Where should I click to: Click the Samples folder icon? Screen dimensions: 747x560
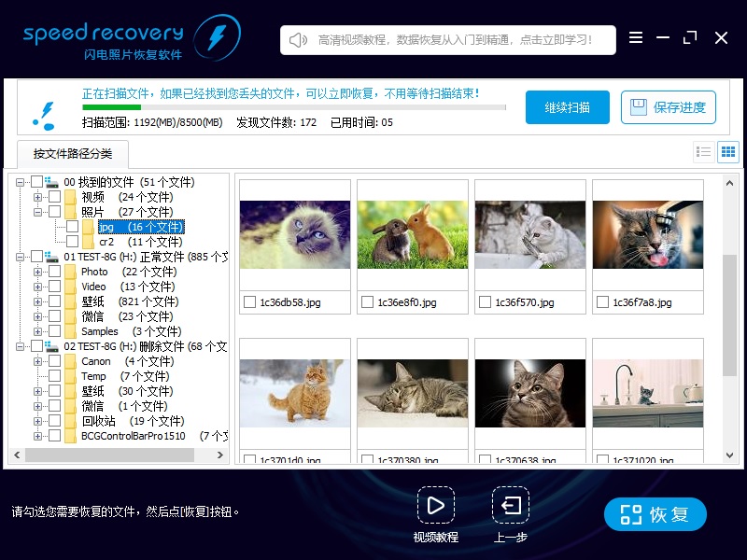(71, 331)
